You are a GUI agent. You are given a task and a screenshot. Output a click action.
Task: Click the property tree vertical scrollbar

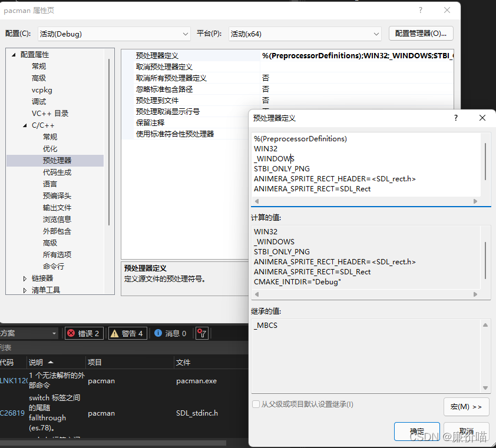(x=109, y=142)
